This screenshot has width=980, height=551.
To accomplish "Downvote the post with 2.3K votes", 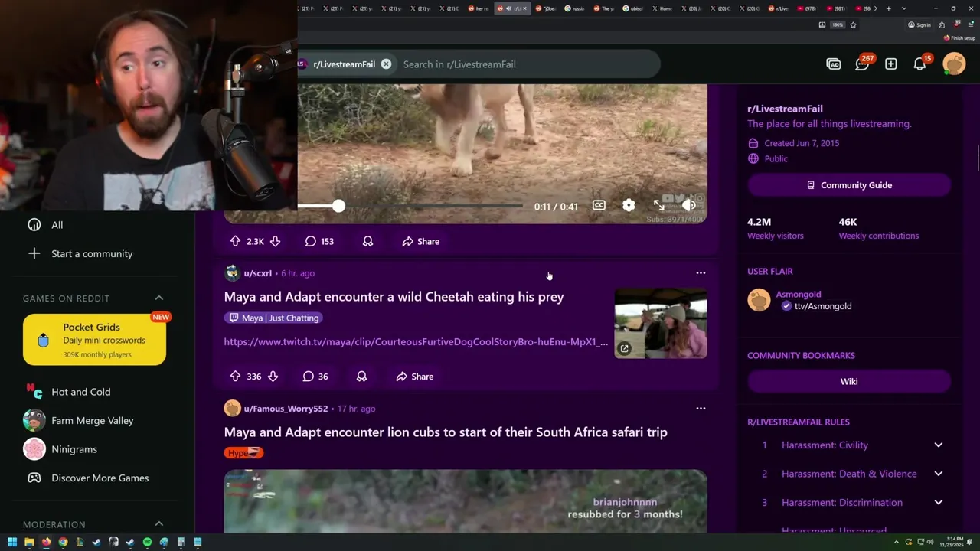I will (275, 241).
